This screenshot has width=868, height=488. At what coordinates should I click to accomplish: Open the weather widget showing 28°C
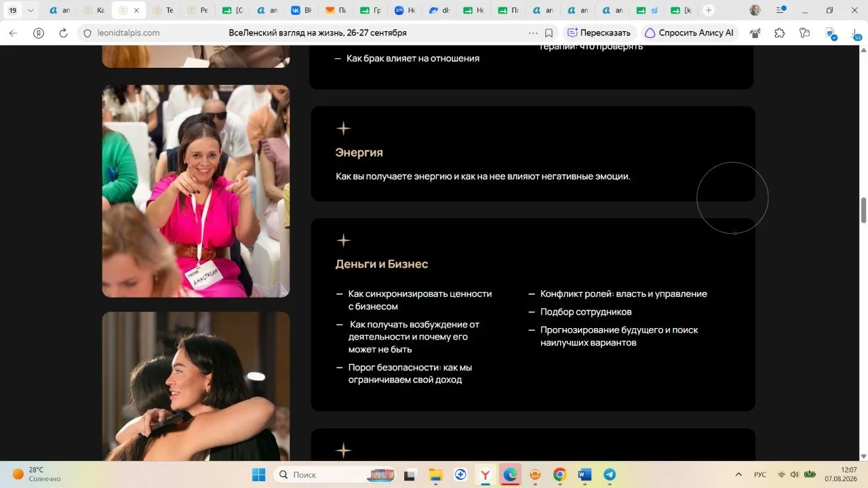pyautogui.click(x=37, y=474)
